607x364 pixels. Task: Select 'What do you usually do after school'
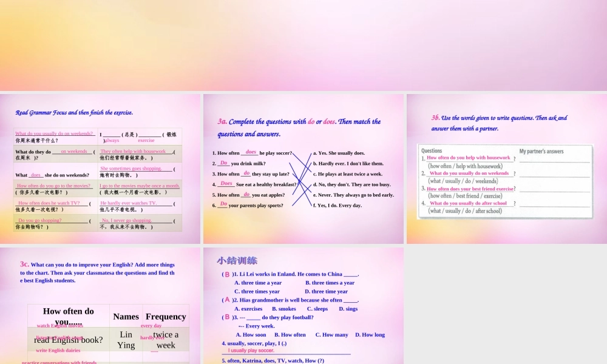pos(468,203)
